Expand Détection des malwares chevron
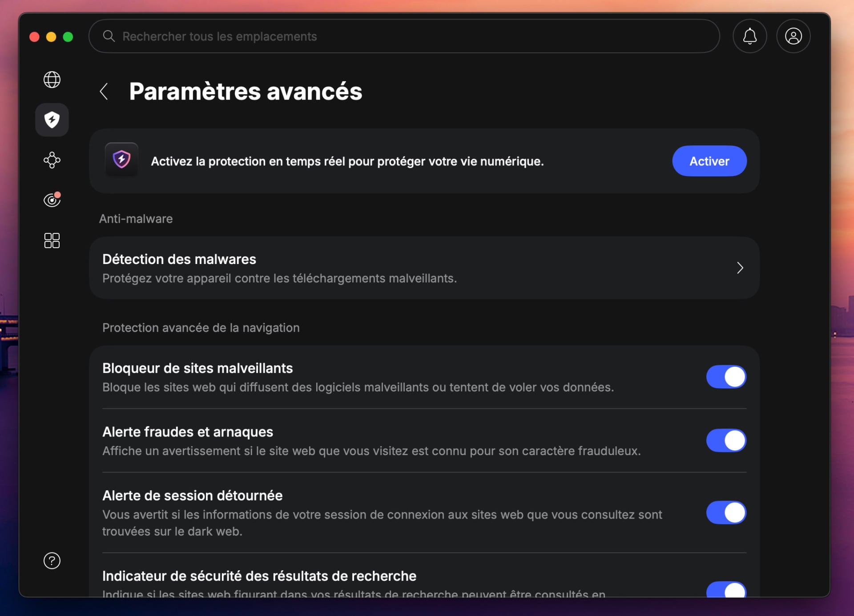Viewport: 854px width, 616px height. [740, 268]
